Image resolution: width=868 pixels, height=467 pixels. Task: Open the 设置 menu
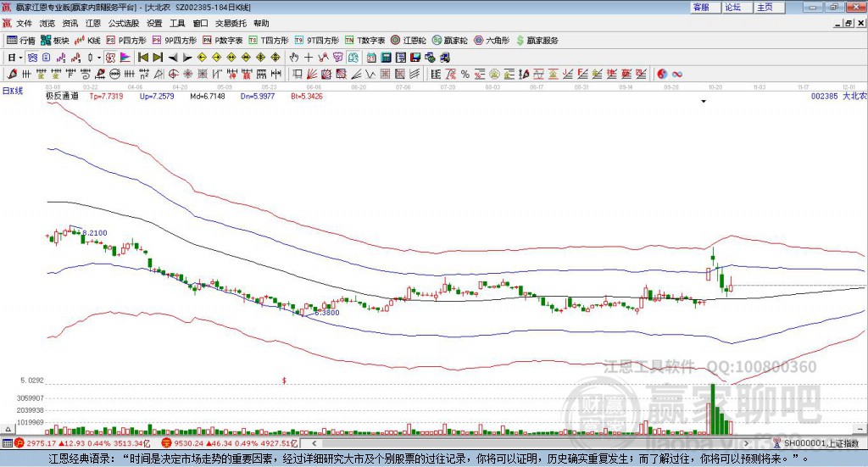click(154, 23)
